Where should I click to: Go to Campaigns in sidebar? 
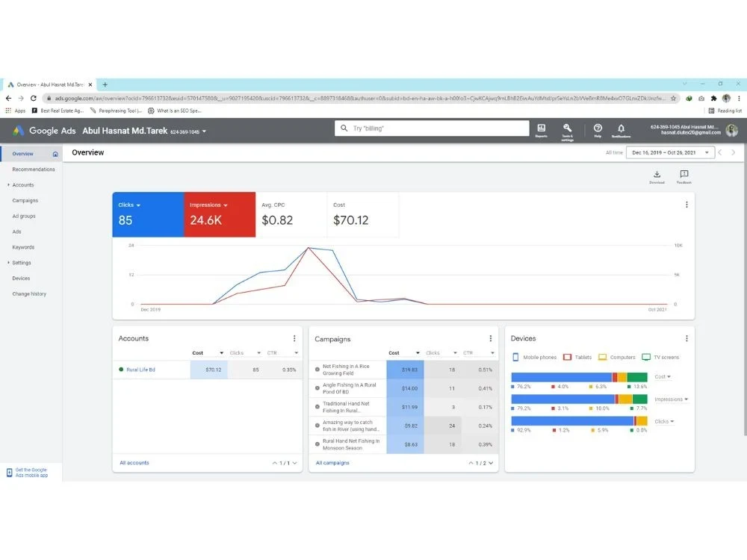25,200
